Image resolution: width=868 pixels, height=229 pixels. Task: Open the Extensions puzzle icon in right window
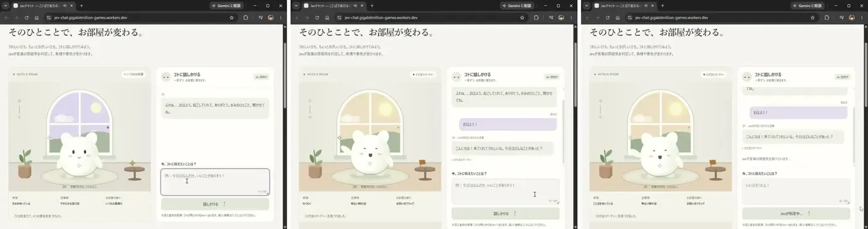pos(827,17)
